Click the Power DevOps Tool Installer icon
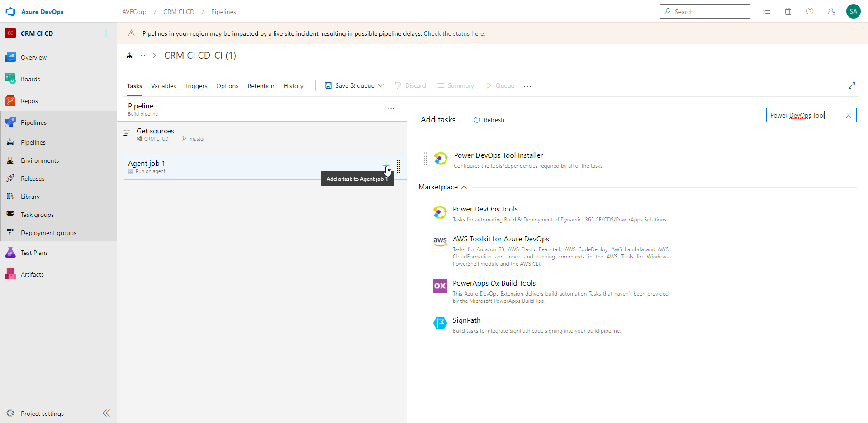Screen dimensions: 868x423 coord(441,158)
